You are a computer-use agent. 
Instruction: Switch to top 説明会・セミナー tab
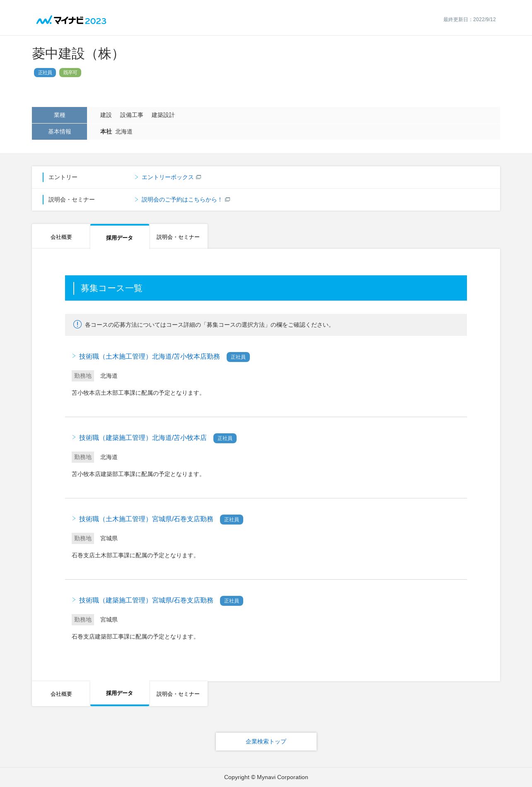[x=178, y=237]
